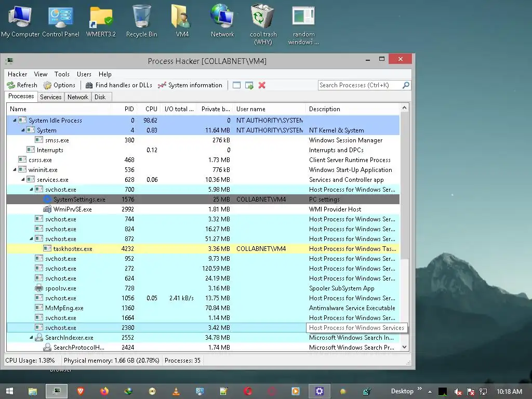
Task: Click Find handles or DLLs
Action: (x=119, y=85)
